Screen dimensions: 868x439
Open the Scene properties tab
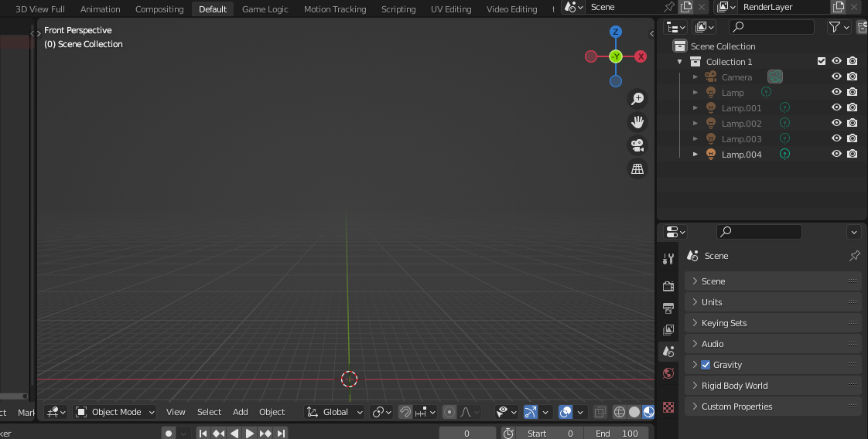point(668,351)
